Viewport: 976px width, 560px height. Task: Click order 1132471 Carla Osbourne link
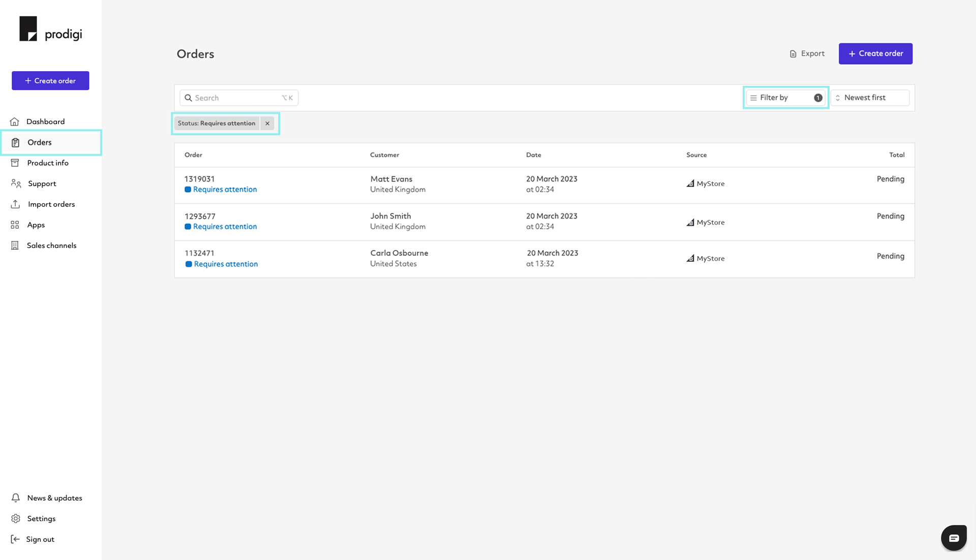199,253
